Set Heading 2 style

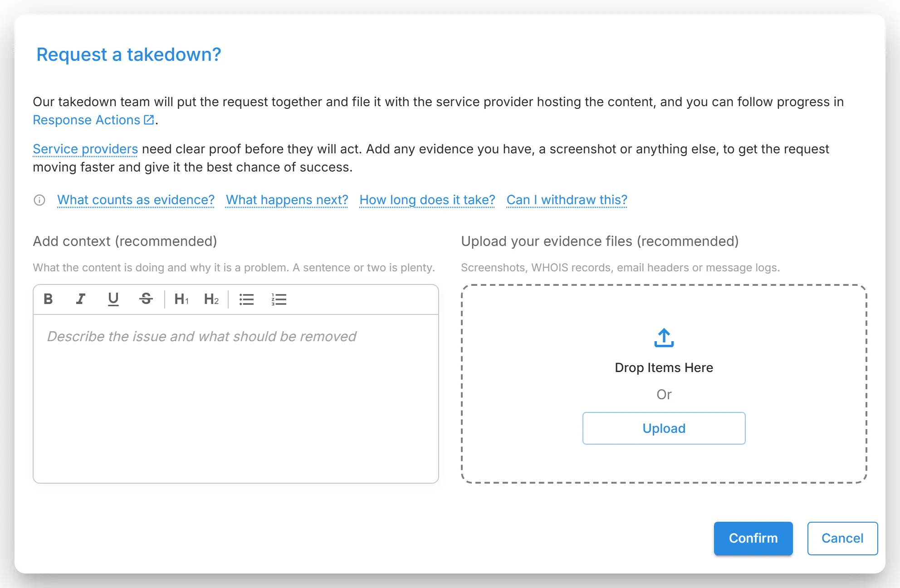point(211,299)
